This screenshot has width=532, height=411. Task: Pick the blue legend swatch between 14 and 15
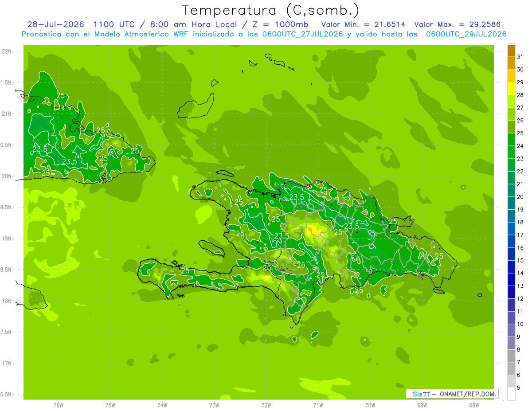pyautogui.click(x=511, y=266)
